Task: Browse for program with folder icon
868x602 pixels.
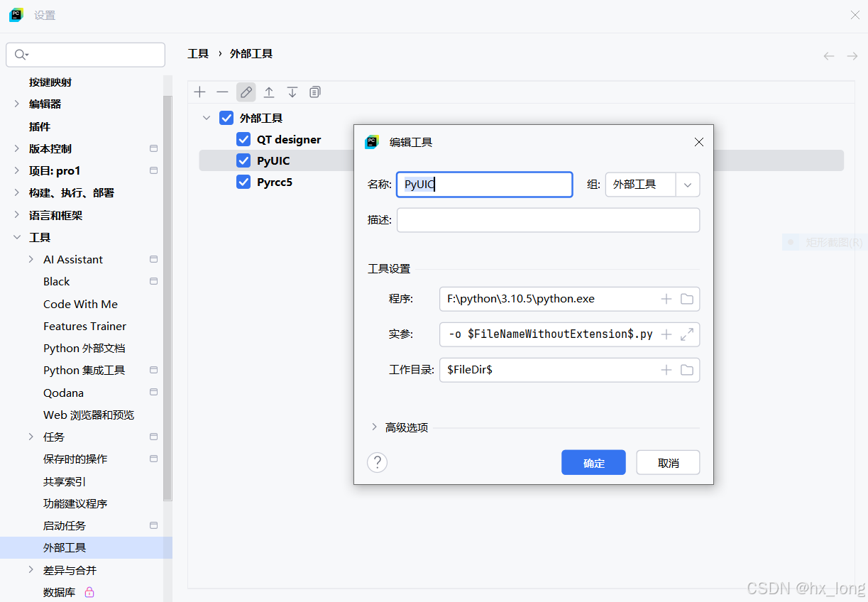Action: (x=687, y=299)
